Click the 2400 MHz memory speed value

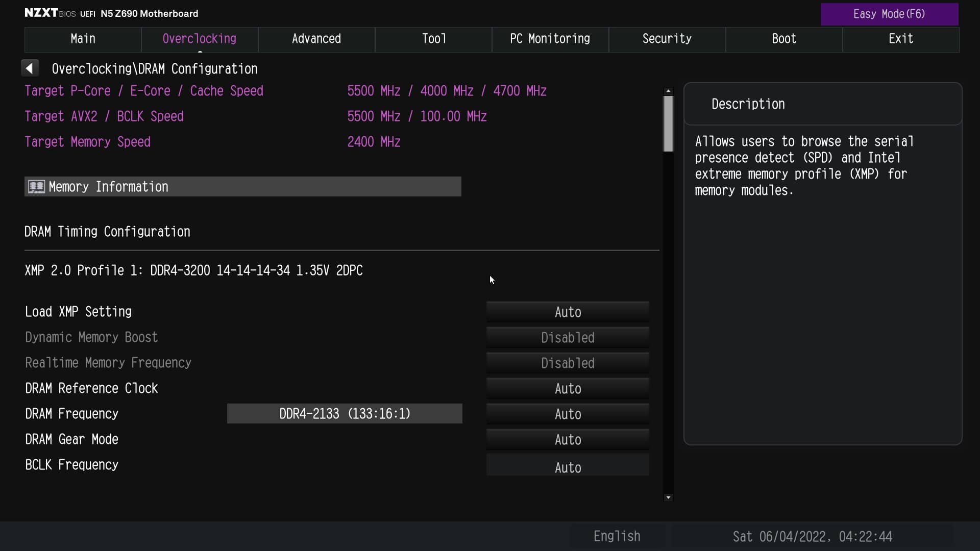point(374,142)
